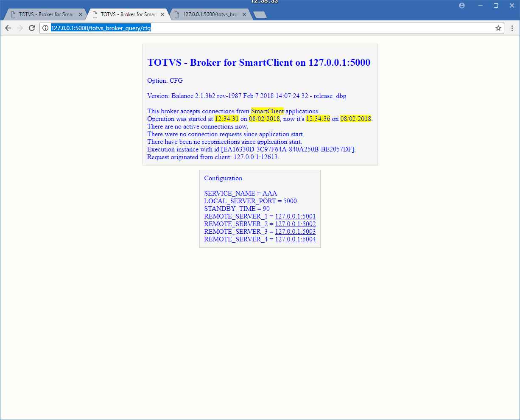This screenshot has width=520, height=420.
Task: Click the Configuration heading
Action: [x=223, y=178]
